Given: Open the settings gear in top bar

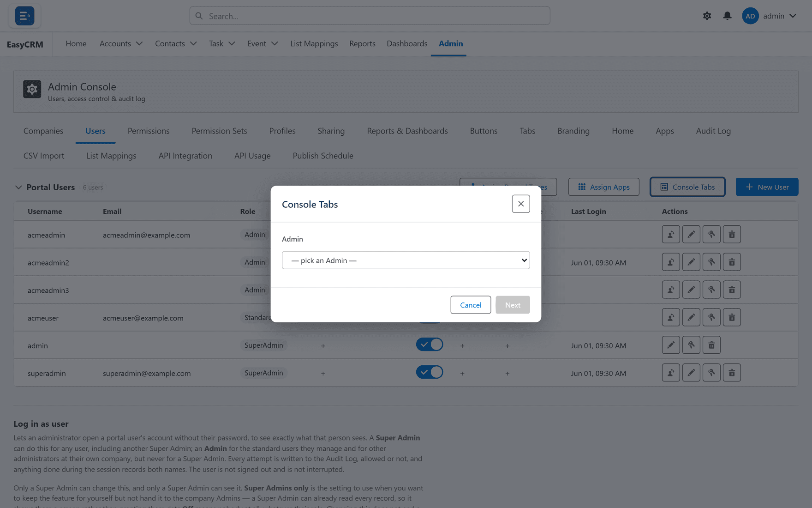Looking at the screenshot, I should coord(707,16).
